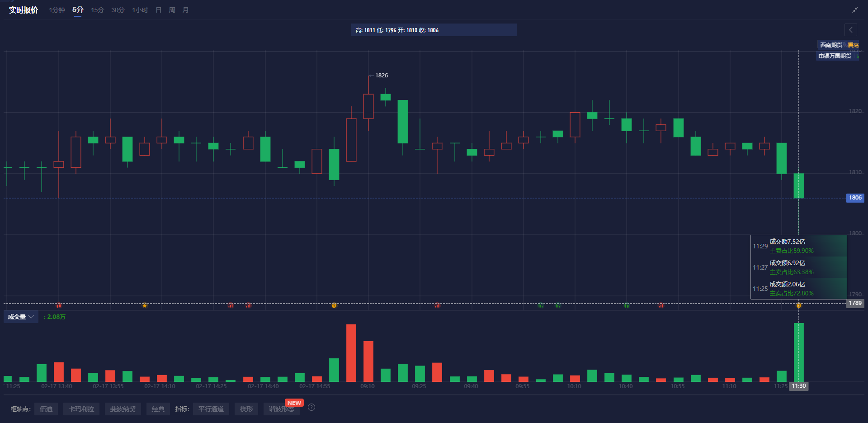Click the red signal icon near 02-17 13:40
Image resolution: width=868 pixels, height=423 pixels.
pyautogui.click(x=59, y=305)
